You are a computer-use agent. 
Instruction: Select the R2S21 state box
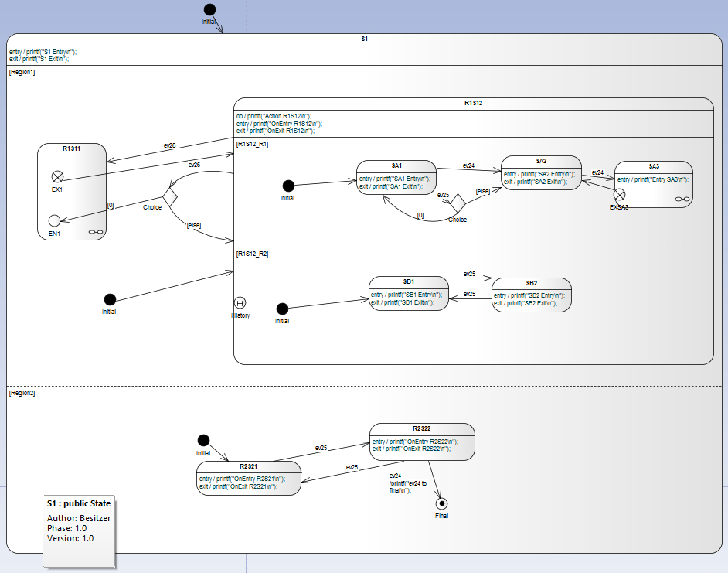248,478
